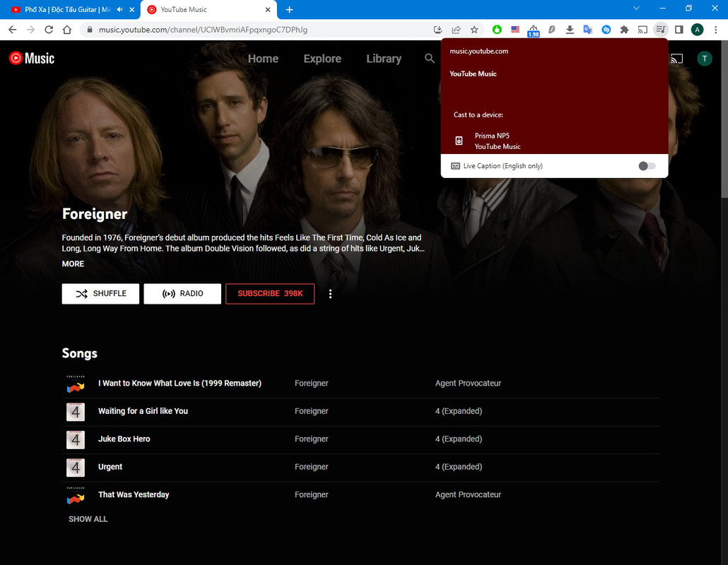Open the speed extension showing 1.98
Screen dimensions: 728x565
coord(534,30)
